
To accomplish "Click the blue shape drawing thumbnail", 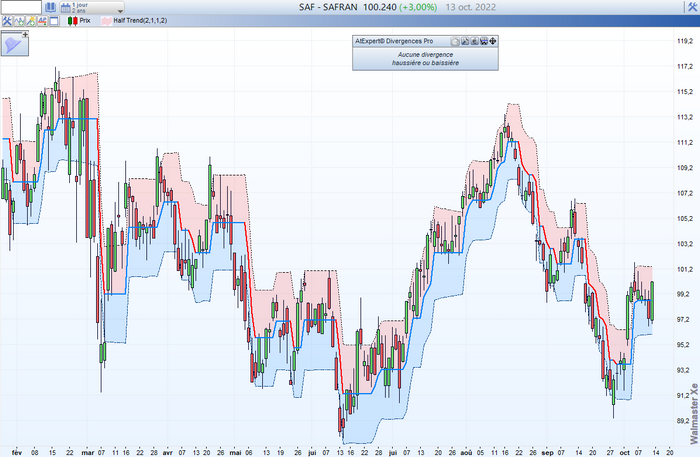I will coord(14,43).
